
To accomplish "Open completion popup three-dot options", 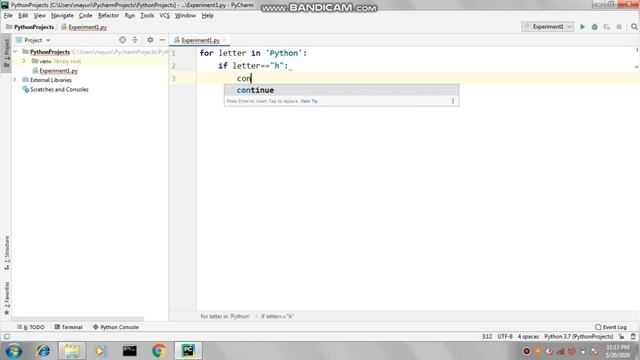I will coord(453,101).
